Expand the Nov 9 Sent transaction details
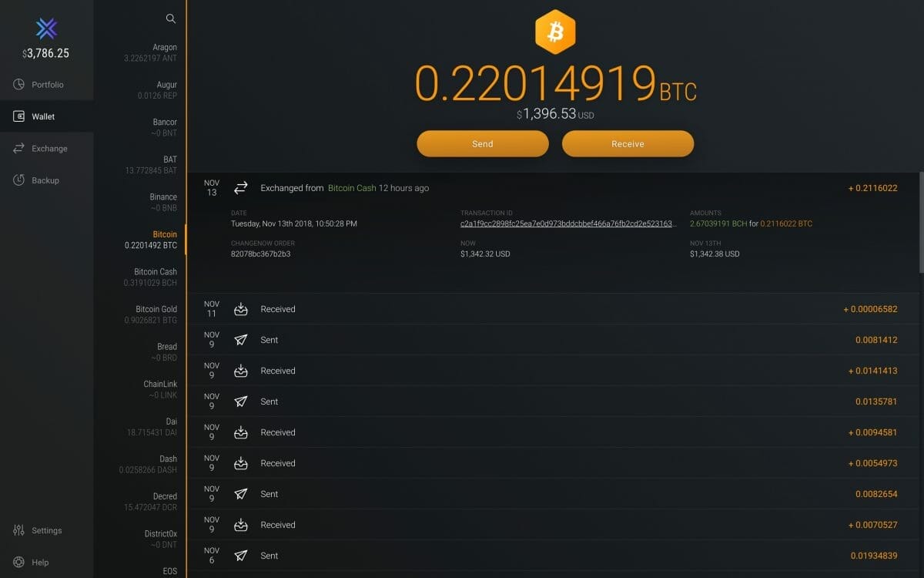This screenshot has height=578, width=924. [539, 340]
